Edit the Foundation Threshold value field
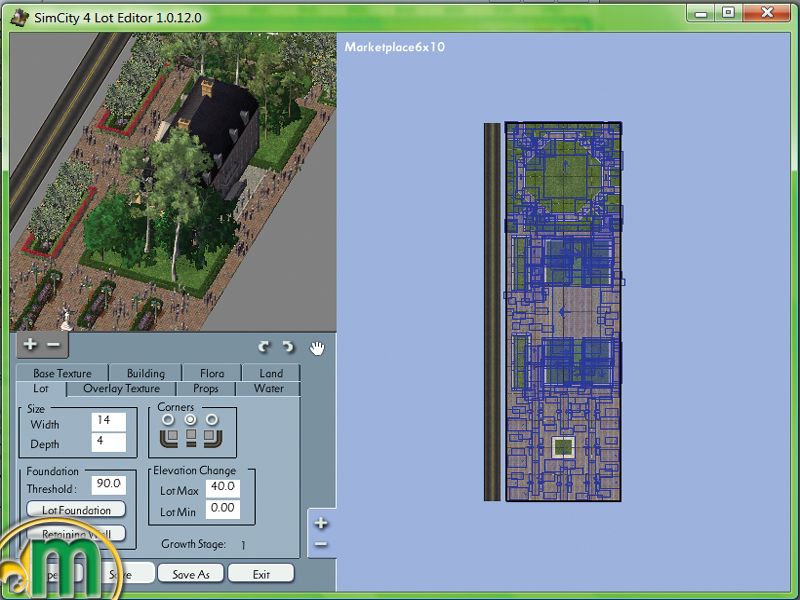 point(109,485)
